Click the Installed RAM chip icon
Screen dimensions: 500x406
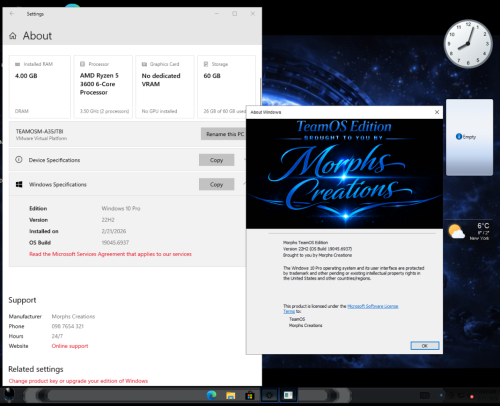tap(18, 64)
